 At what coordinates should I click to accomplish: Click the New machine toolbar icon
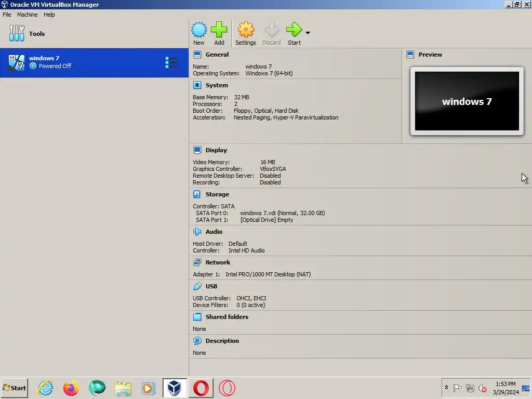click(199, 33)
